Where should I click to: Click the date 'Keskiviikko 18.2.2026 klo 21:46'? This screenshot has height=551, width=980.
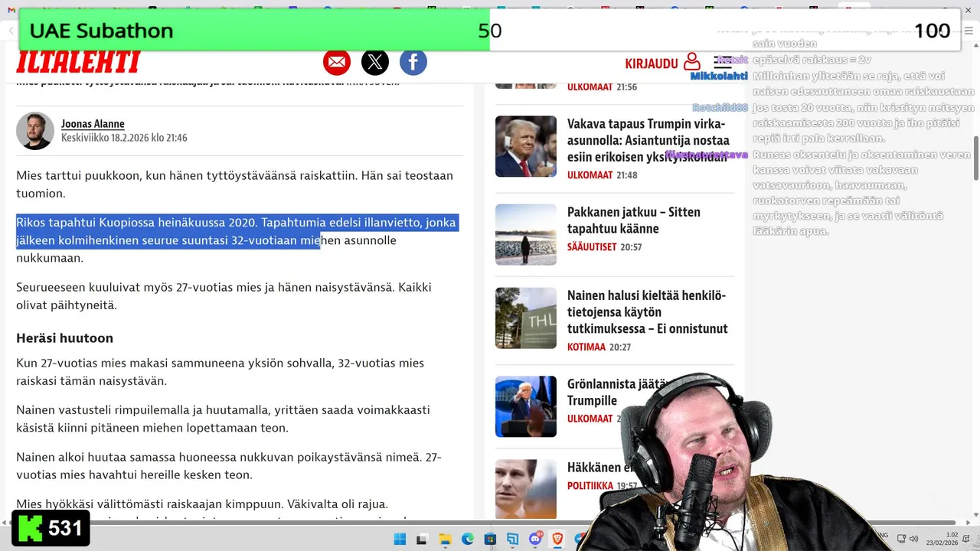tap(124, 138)
